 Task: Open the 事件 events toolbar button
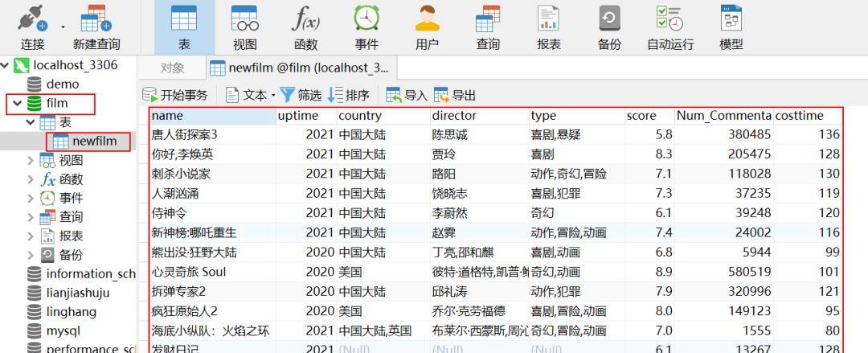point(366,27)
